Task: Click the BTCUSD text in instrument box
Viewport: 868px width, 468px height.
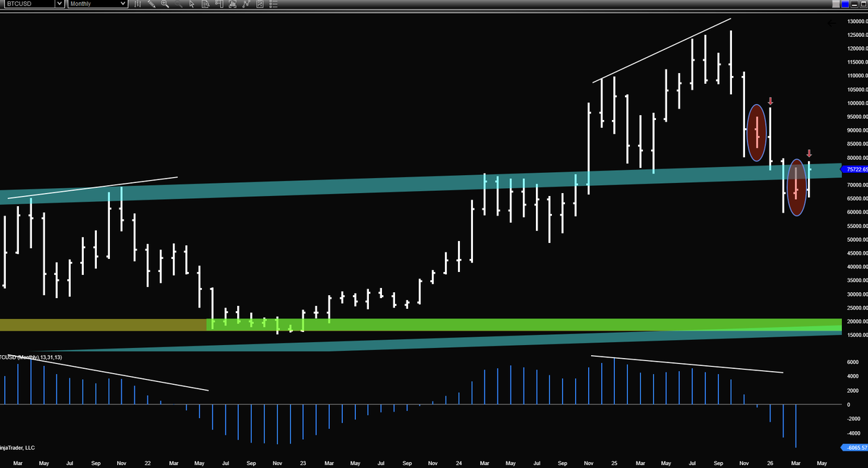Action: 19,4
